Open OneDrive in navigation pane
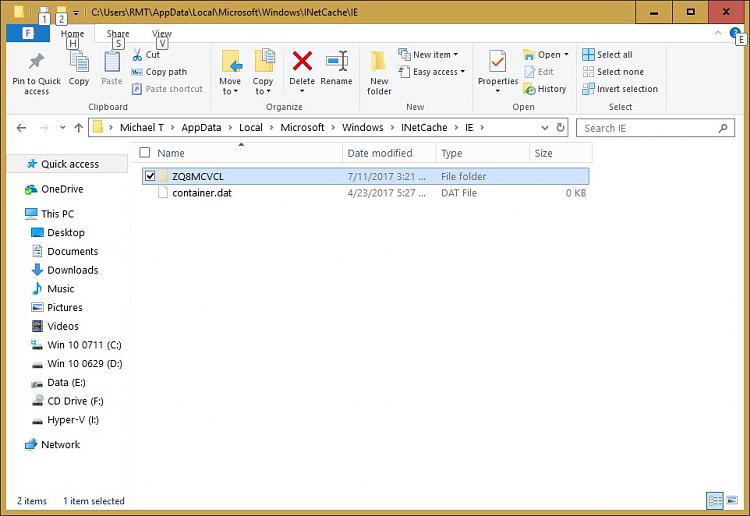750x516 pixels. pos(62,189)
